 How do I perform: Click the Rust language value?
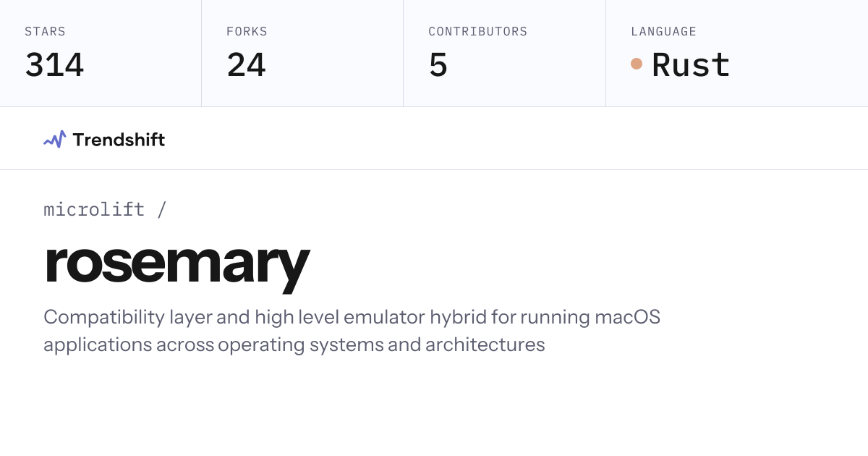click(x=691, y=64)
